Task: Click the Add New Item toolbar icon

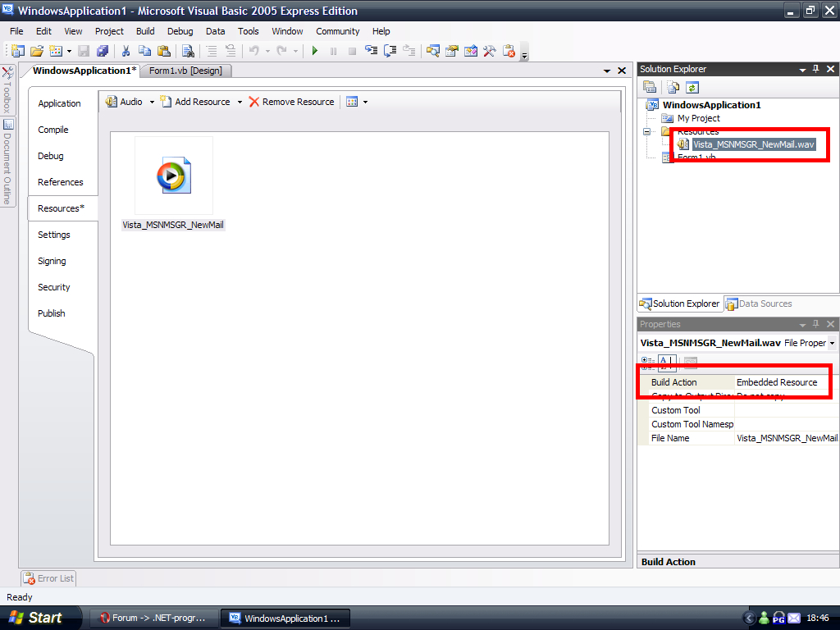Action: 55,51
